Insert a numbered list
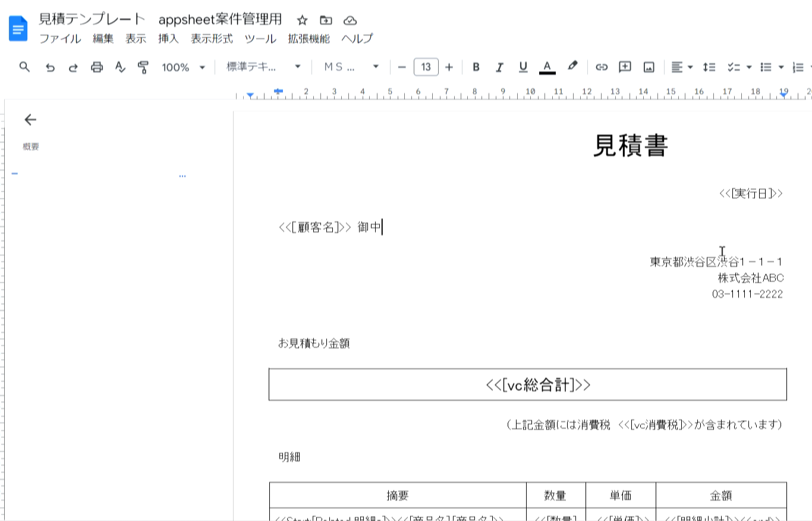812x521 pixels. pyautogui.click(x=798, y=67)
